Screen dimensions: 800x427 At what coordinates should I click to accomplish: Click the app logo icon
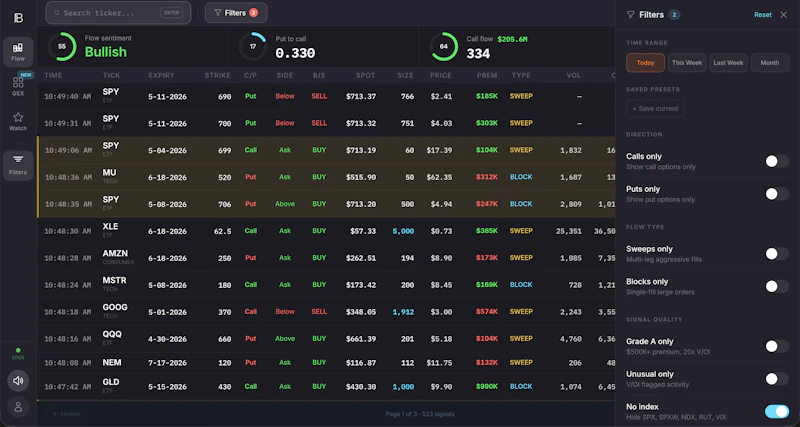click(x=18, y=18)
